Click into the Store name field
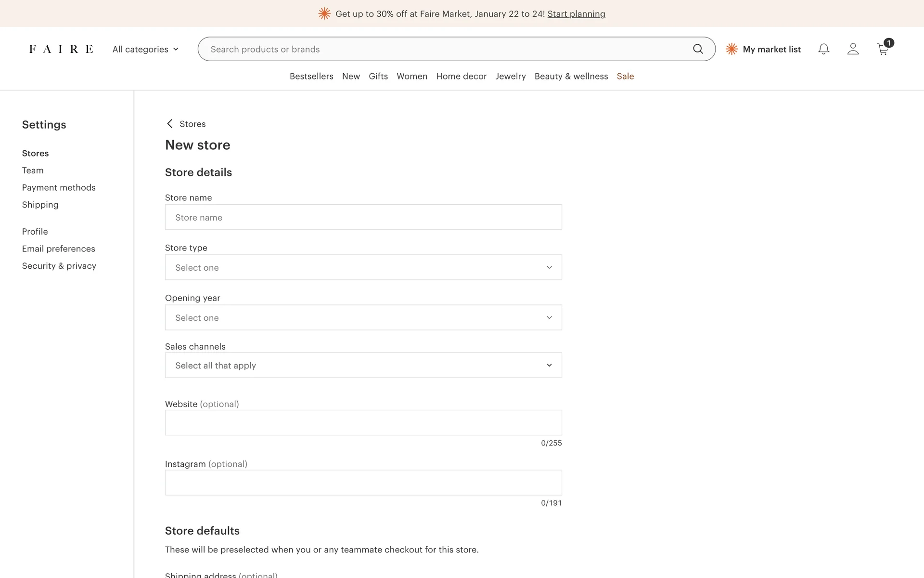Image resolution: width=924 pixels, height=578 pixels. click(363, 217)
